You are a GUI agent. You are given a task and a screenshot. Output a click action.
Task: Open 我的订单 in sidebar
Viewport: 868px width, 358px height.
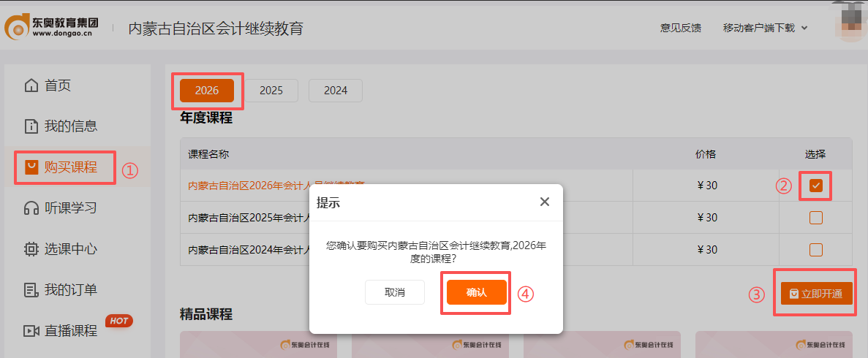[x=71, y=290]
